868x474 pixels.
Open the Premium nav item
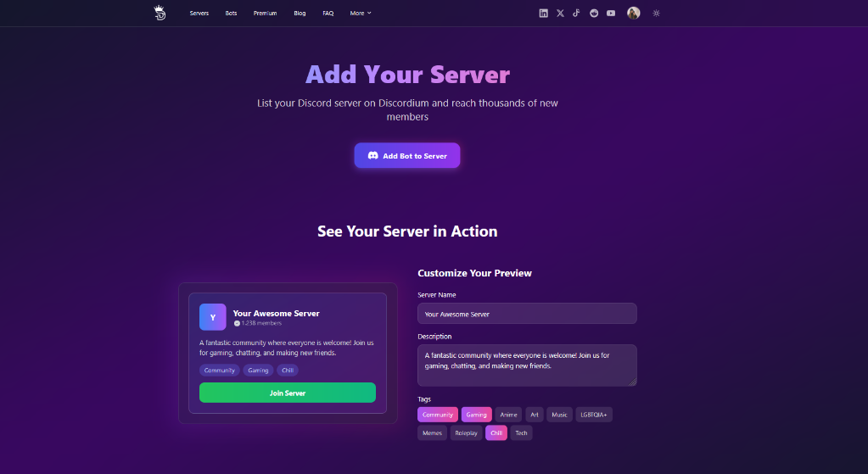coord(266,14)
